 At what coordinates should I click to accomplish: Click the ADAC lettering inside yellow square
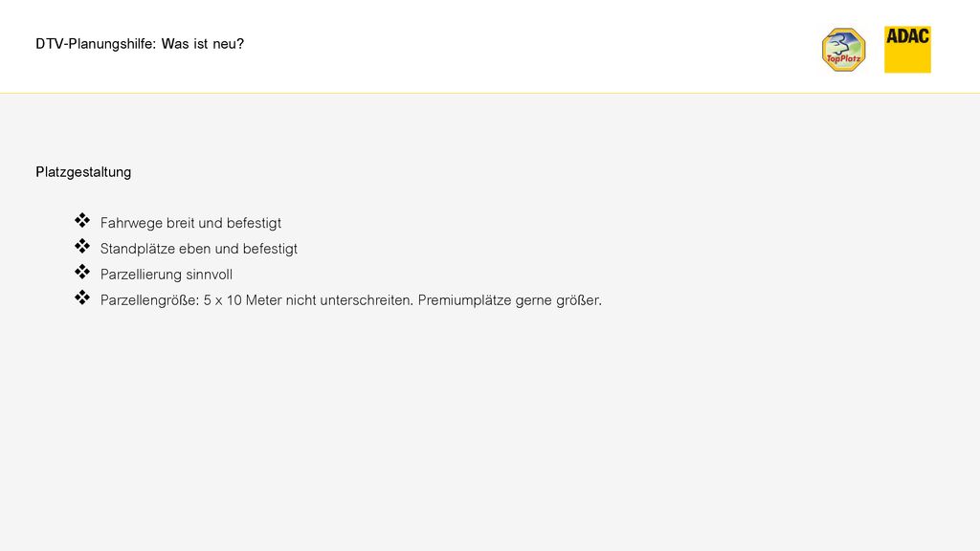[907, 37]
